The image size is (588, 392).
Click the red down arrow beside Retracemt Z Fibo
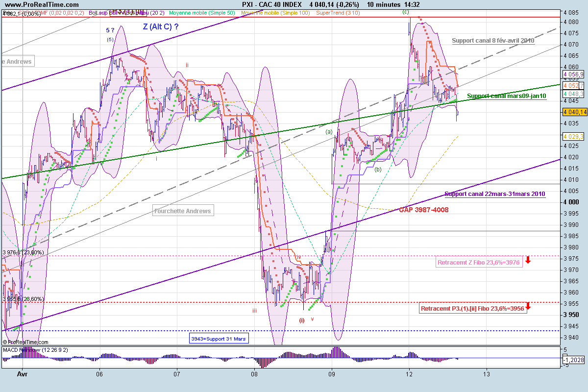point(528,260)
